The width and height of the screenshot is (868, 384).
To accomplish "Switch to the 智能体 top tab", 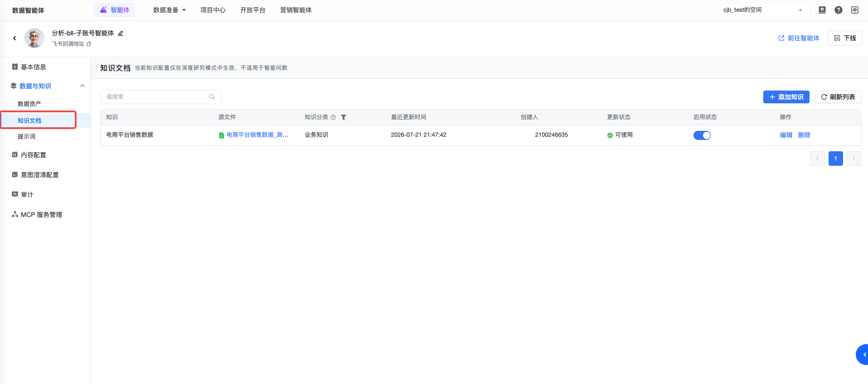I will 114,10.
